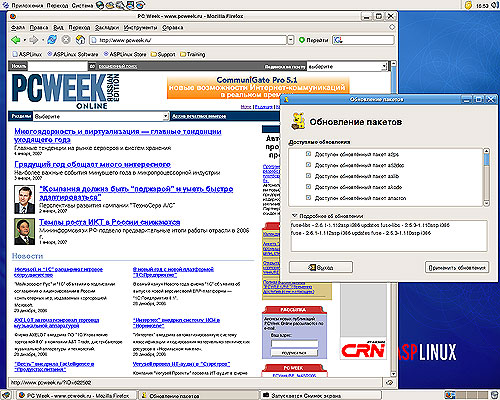This screenshot has width=500, height=400.
Task: Open the Система menu in top panel
Action: tap(82, 5)
